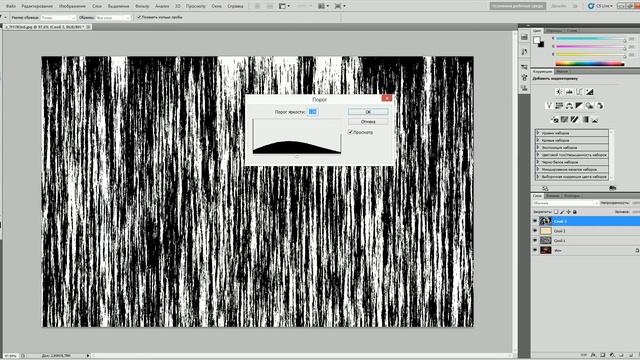Image resolution: width=640 pixels, height=360 pixels.
Task: Add a Channel Mixer adjustment layer
Action: (600, 106)
